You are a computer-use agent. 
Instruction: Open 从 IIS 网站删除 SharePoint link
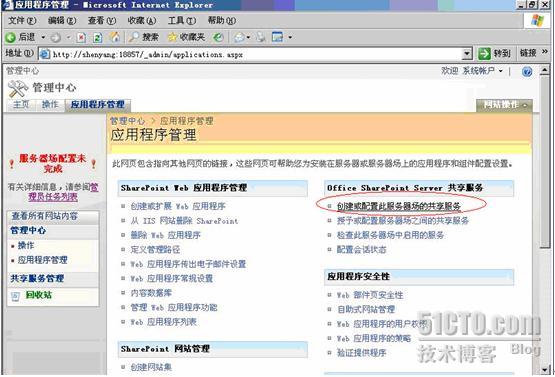point(184,221)
